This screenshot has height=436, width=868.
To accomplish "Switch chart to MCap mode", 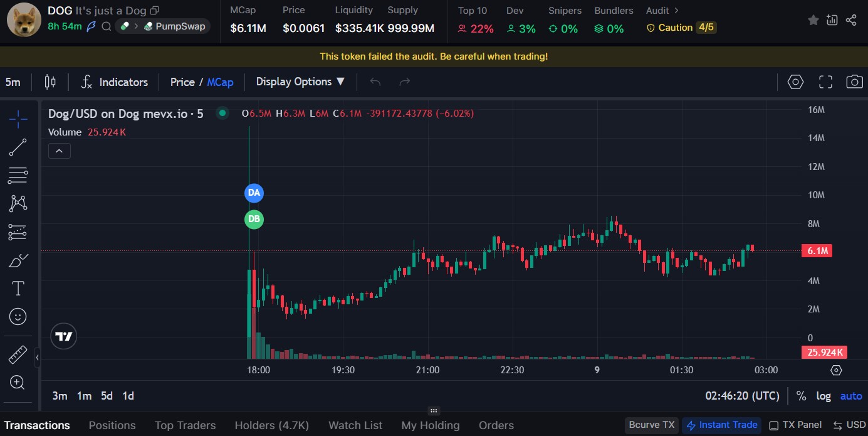I will 221,82.
